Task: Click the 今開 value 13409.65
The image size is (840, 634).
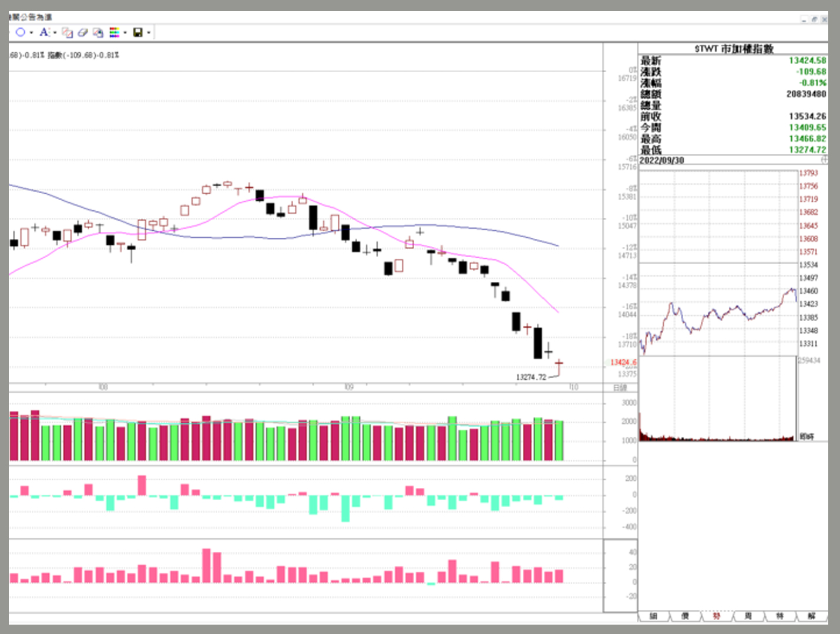Action: coord(807,127)
